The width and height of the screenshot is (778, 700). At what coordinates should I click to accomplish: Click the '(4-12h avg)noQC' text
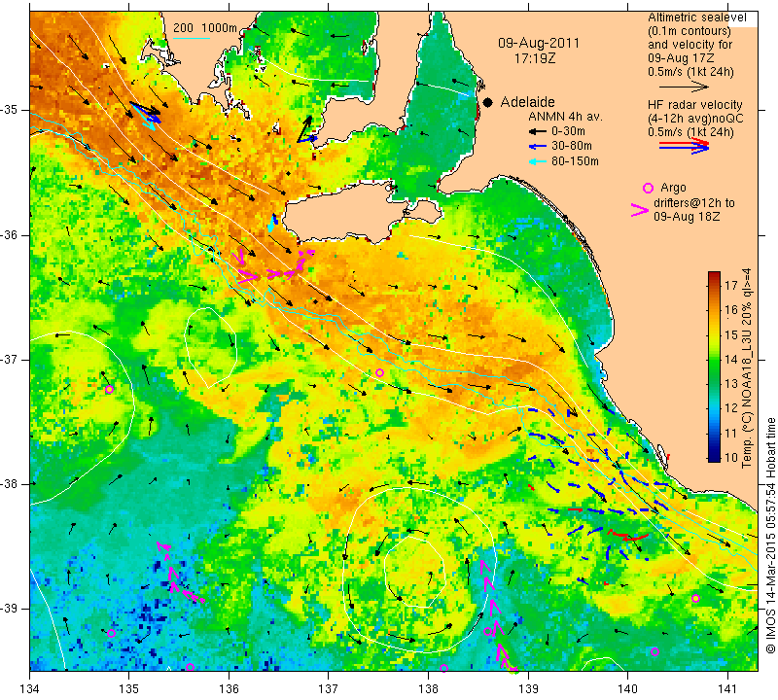(695, 119)
